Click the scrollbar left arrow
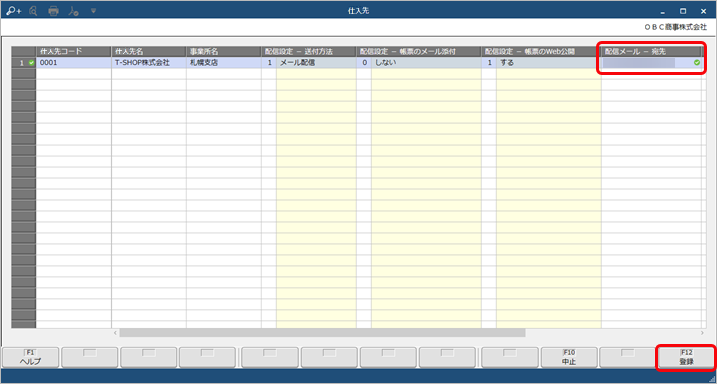This screenshot has height=384, width=717. (115, 333)
